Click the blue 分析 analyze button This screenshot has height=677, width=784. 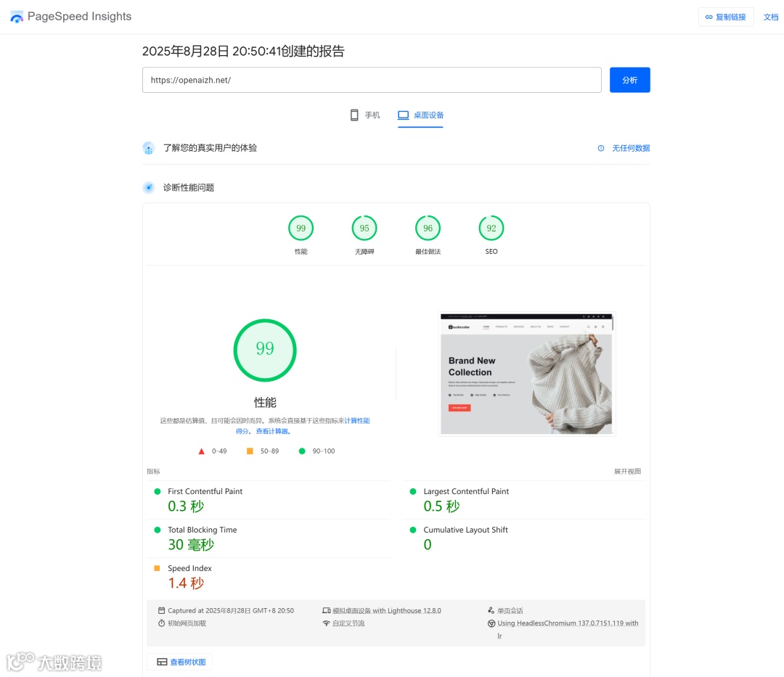click(x=629, y=80)
